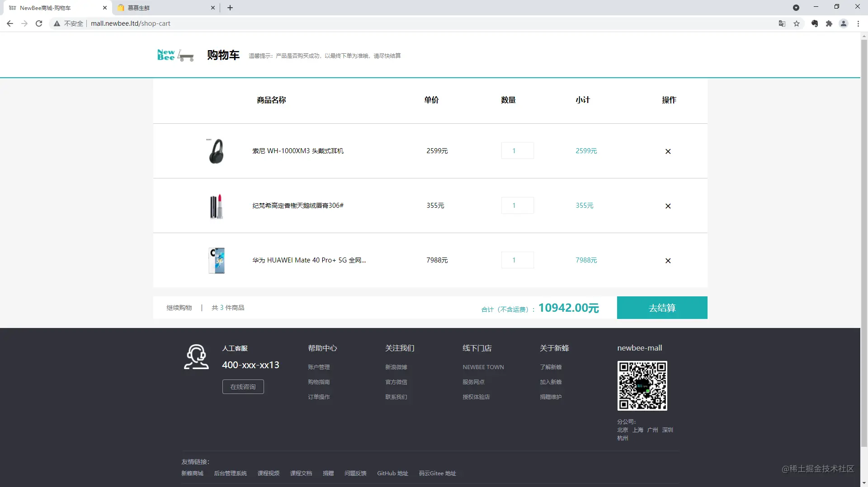
Task: Open the 后台管理系统 friendly link
Action: [x=230, y=473]
